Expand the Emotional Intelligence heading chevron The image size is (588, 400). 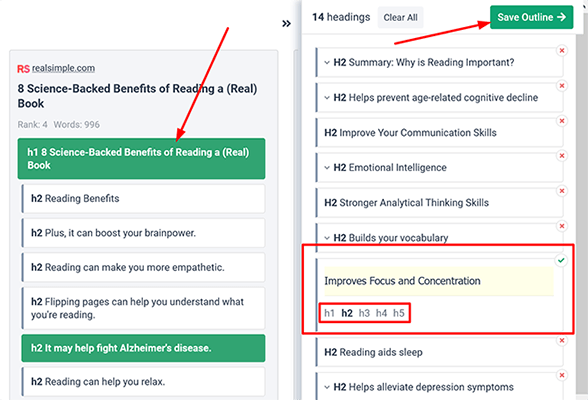327,168
